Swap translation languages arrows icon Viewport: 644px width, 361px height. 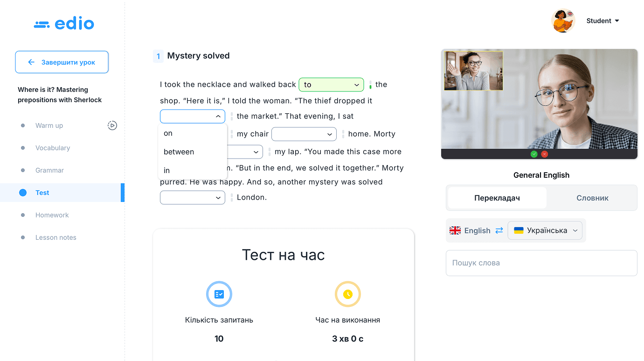coord(499,230)
